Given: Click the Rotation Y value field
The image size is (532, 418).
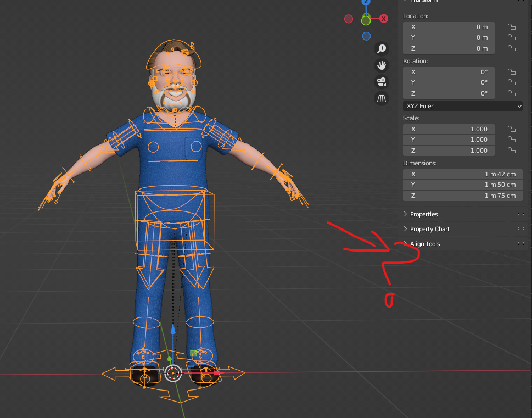Looking at the screenshot, I should pyautogui.click(x=449, y=82).
